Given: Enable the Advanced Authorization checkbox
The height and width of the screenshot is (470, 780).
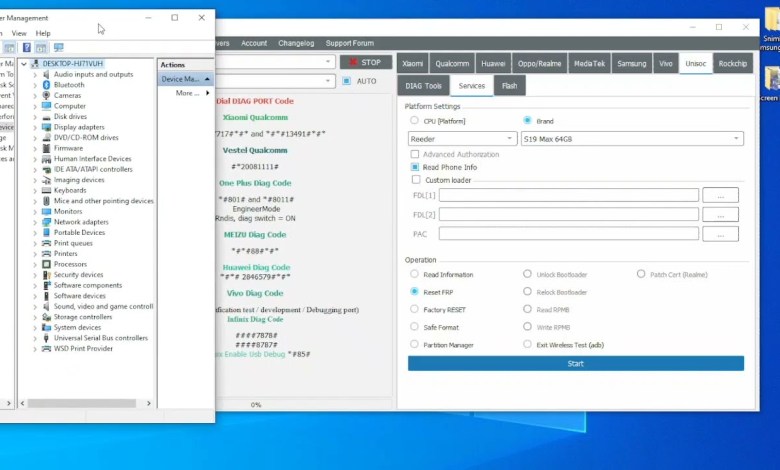Looking at the screenshot, I should pos(414,154).
